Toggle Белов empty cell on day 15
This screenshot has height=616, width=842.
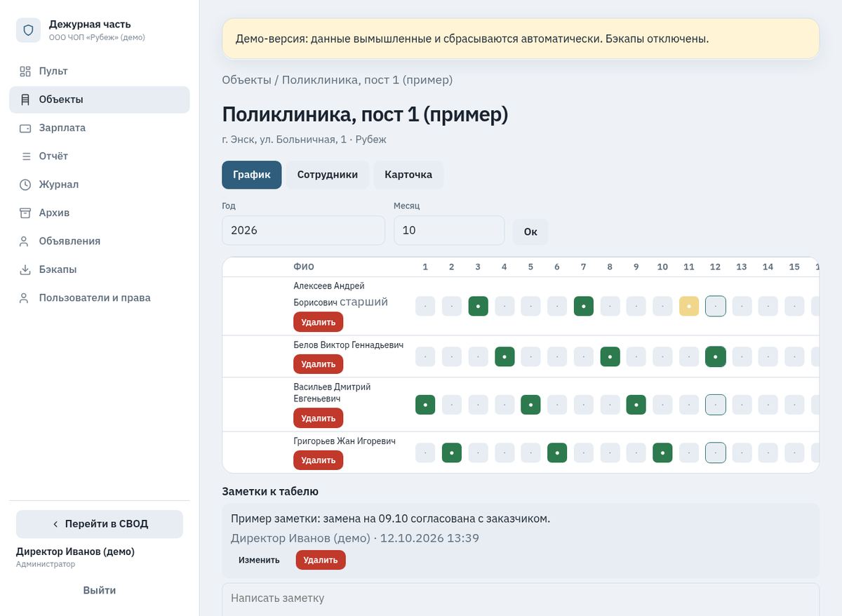click(x=794, y=356)
